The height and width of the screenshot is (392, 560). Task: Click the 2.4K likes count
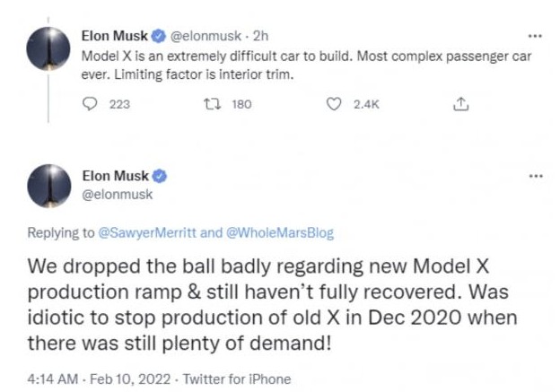pos(366,104)
